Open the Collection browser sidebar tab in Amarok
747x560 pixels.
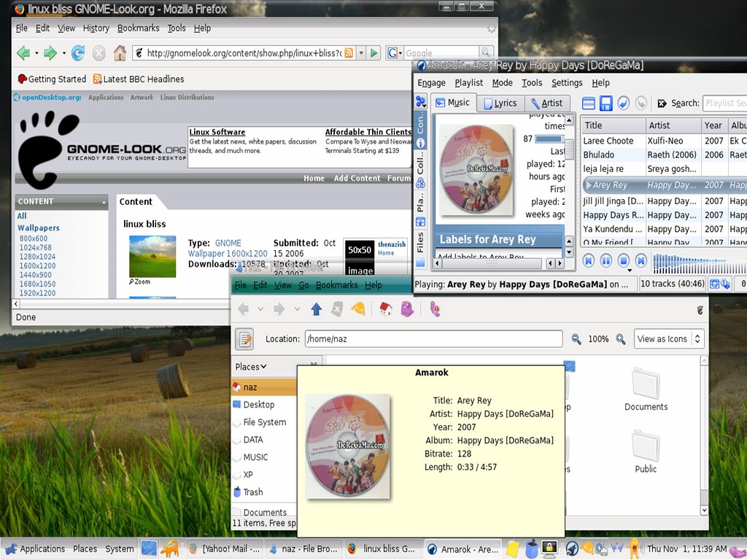(x=420, y=169)
